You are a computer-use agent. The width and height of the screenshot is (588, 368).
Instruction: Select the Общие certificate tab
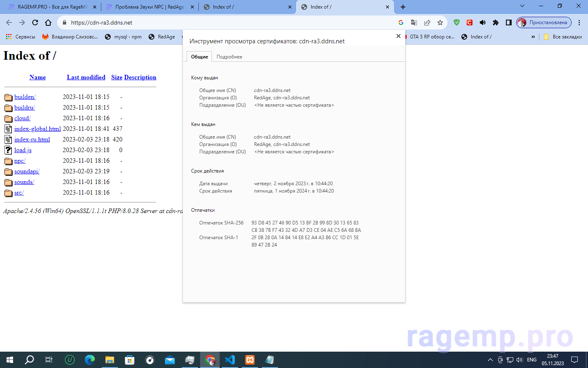click(199, 57)
